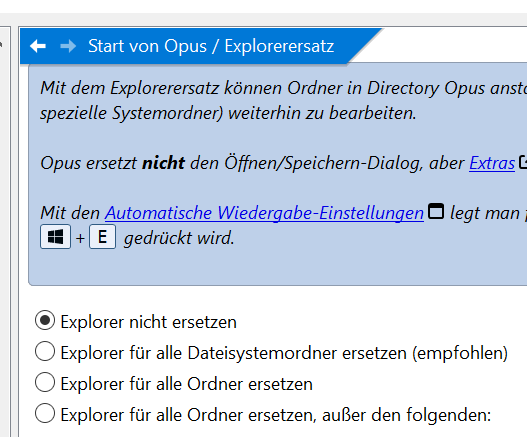Click the bold word 'nicht' in the description
Screen dimensions: 527x437
(x=163, y=163)
